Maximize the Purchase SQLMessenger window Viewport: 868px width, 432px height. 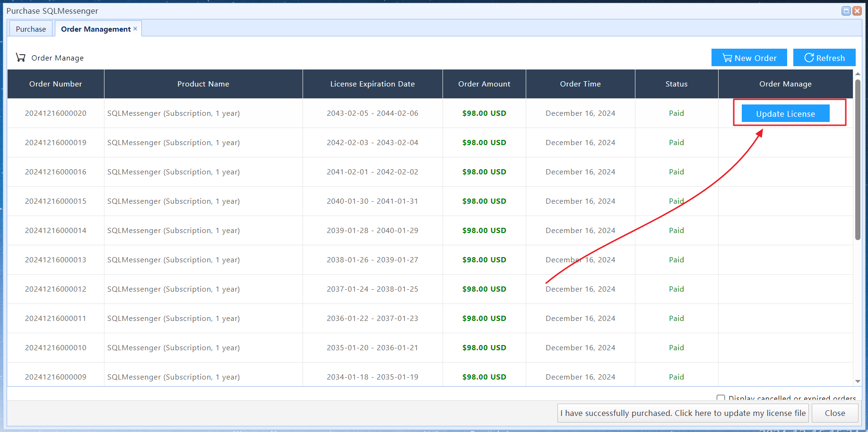tap(846, 11)
